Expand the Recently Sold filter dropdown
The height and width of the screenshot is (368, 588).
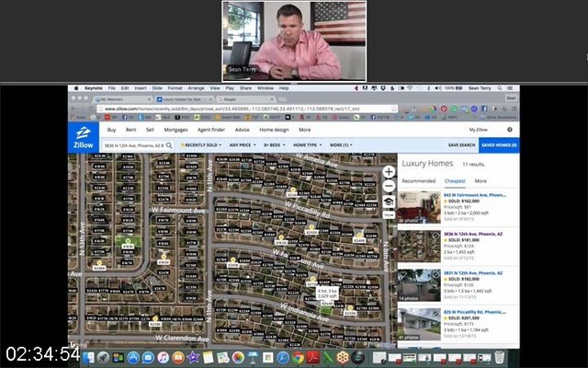point(201,145)
